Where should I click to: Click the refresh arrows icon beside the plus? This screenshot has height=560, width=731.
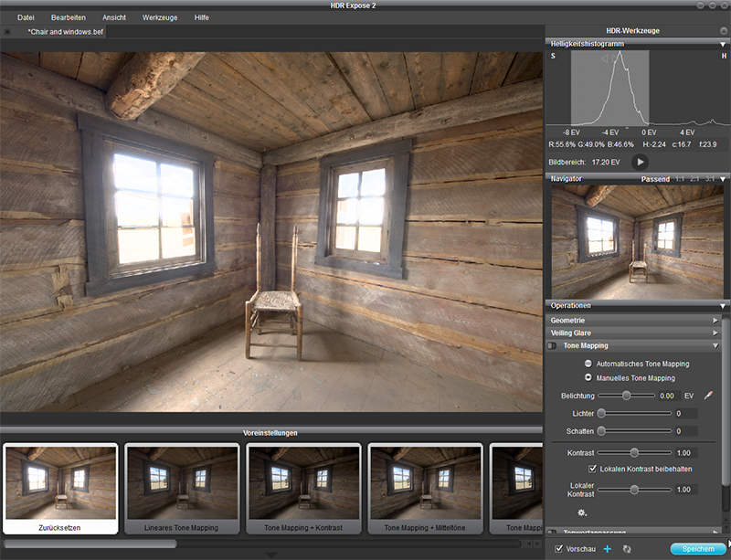coord(627,548)
